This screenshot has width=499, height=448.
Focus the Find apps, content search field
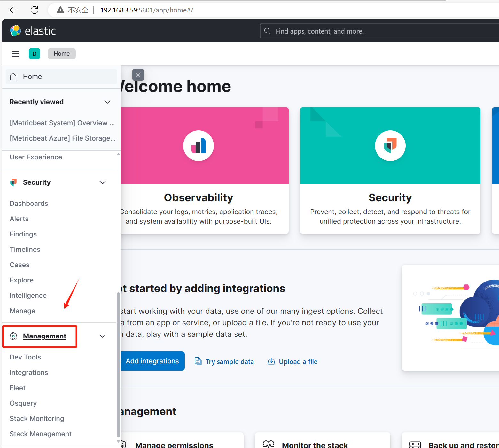coord(379,31)
